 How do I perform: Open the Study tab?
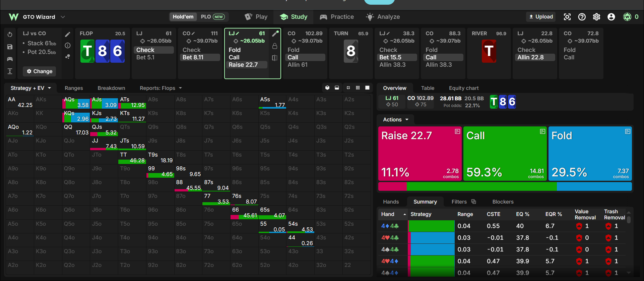294,17
